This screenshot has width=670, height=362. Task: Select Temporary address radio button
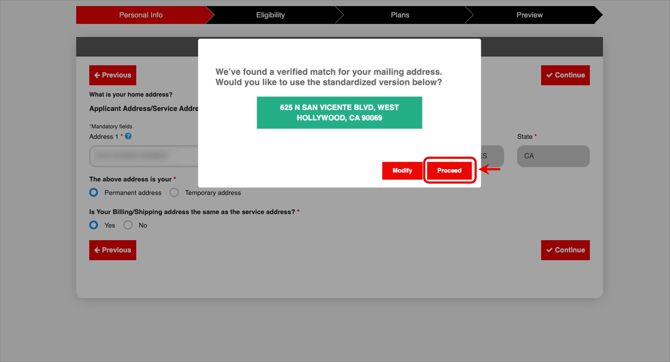tap(174, 192)
